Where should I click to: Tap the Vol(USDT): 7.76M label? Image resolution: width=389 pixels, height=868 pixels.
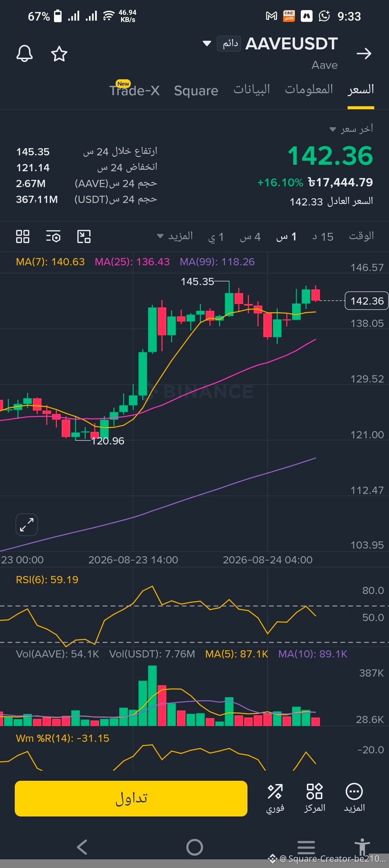click(152, 654)
